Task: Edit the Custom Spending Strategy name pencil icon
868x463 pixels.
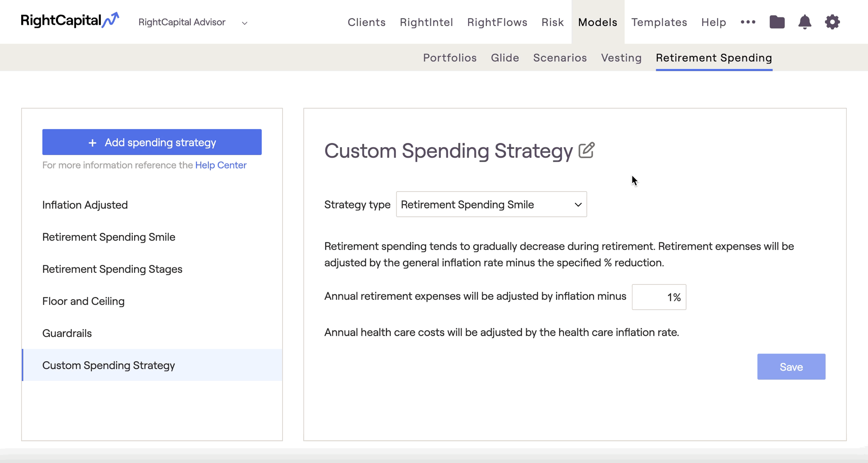Action: pos(586,150)
